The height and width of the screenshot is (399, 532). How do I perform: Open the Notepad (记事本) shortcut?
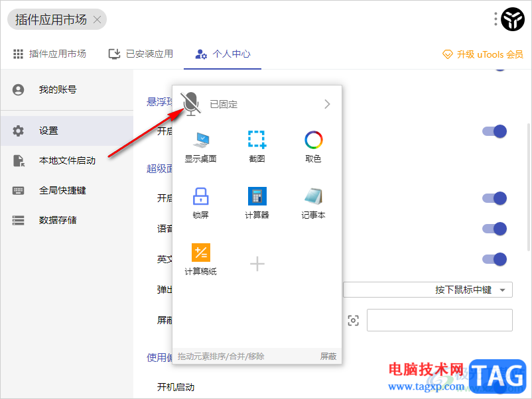pos(313,203)
